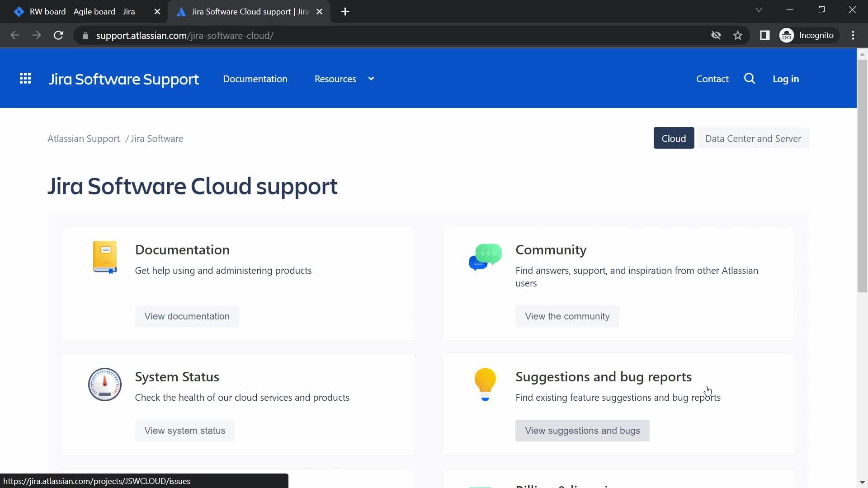This screenshot has height=488, width=868.
Task: Click the System Status card heading
Action: [177, 377]
